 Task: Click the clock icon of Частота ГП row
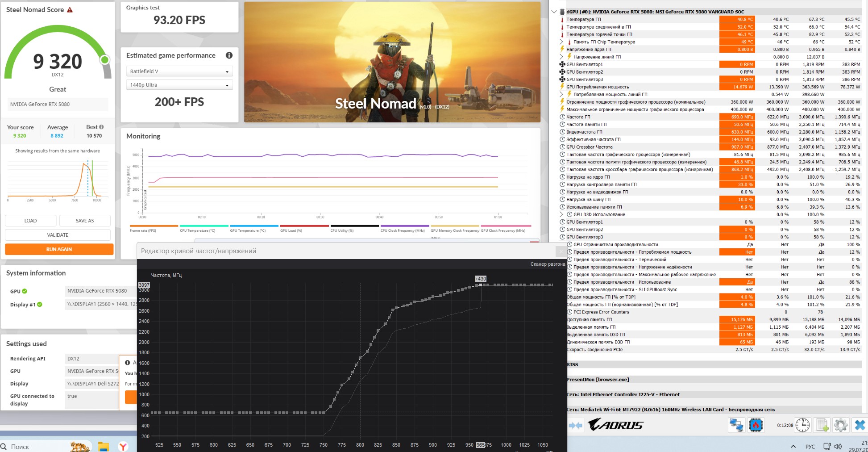tap(562, 117)
